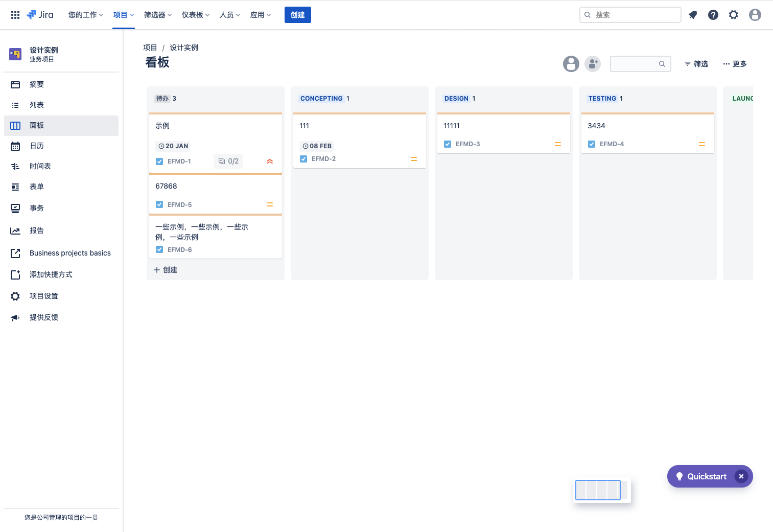Expand the 仪表板 dropdown
Image resolution: width=773 pixels, height=532 pixels.
click(196, 15)
